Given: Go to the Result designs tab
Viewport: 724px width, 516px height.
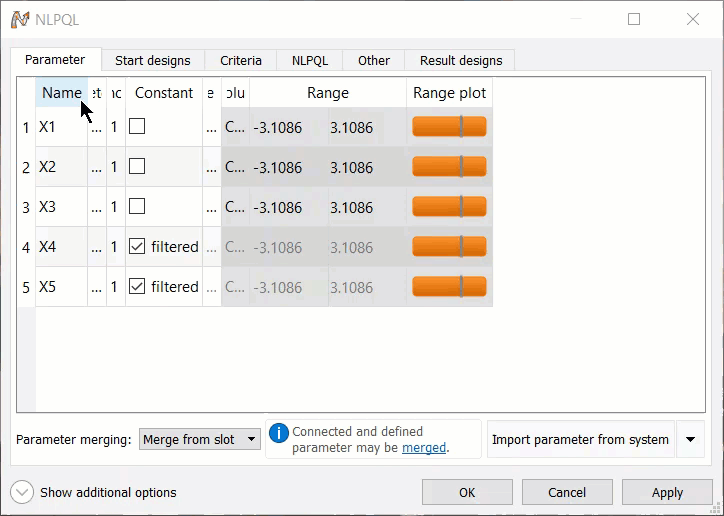Looking at the screenshot, I should pos(461,61).
